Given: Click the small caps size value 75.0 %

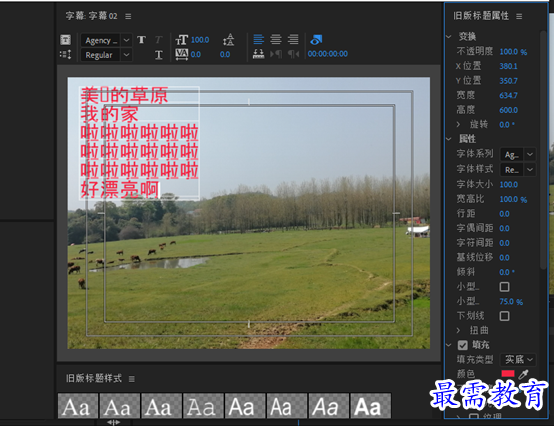Looking at the screenshot, I should (511, 302).
